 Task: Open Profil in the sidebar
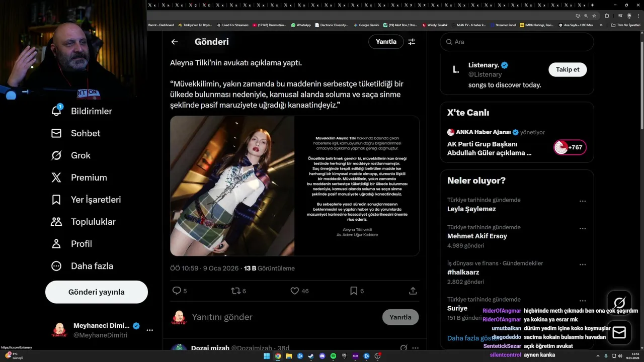click(71, 244)
